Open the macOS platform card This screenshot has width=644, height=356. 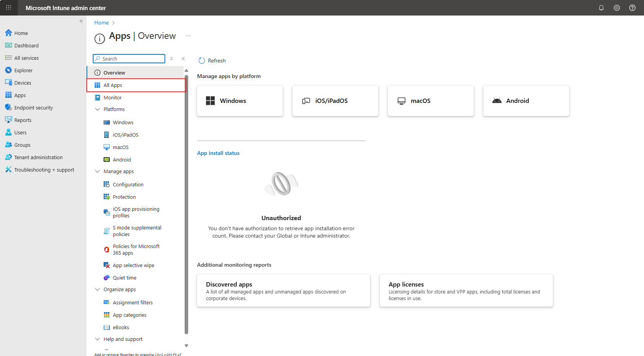coord(431,101)
